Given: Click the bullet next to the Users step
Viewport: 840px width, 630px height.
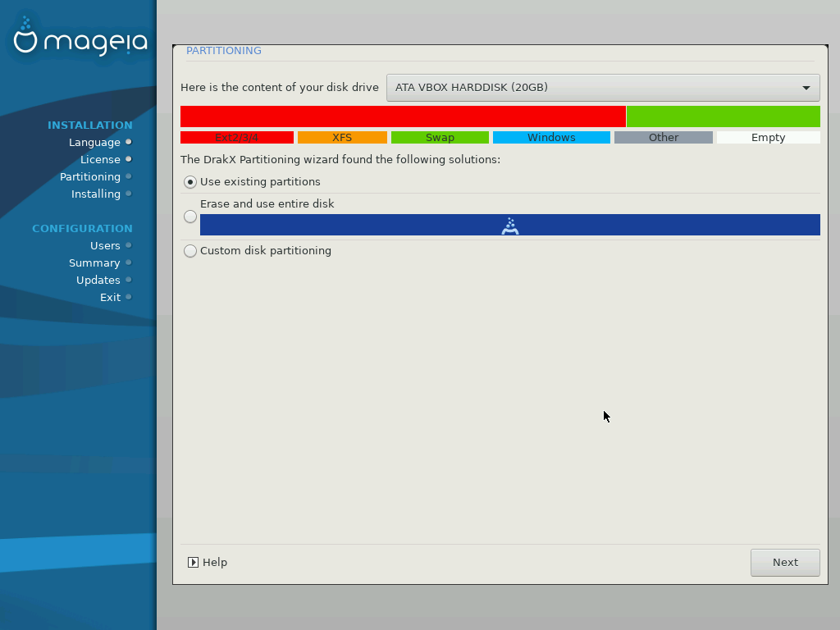Looking at the screenshot, I should [129, 245].
